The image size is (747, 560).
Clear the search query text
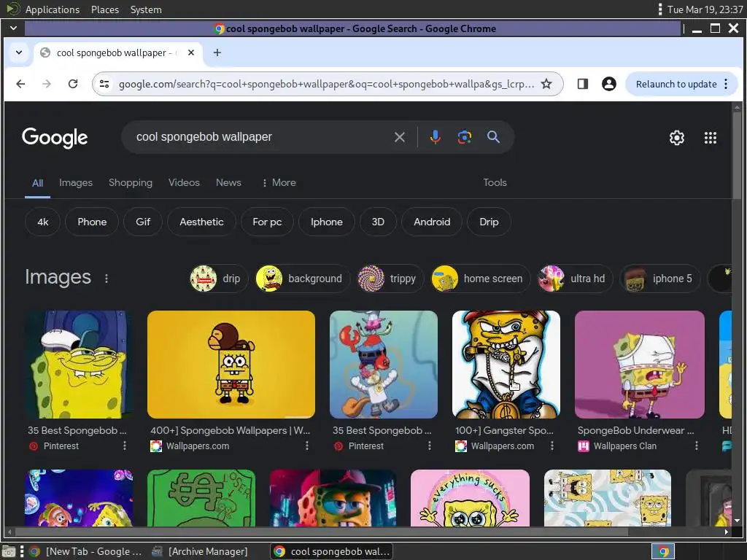[x=400, y=137]
